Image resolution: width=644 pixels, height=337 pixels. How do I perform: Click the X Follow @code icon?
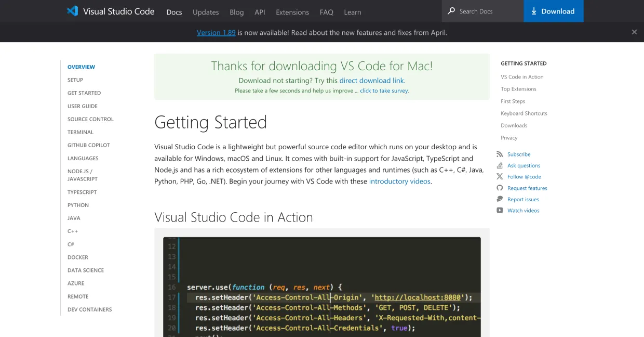click(x=500, y=177)
